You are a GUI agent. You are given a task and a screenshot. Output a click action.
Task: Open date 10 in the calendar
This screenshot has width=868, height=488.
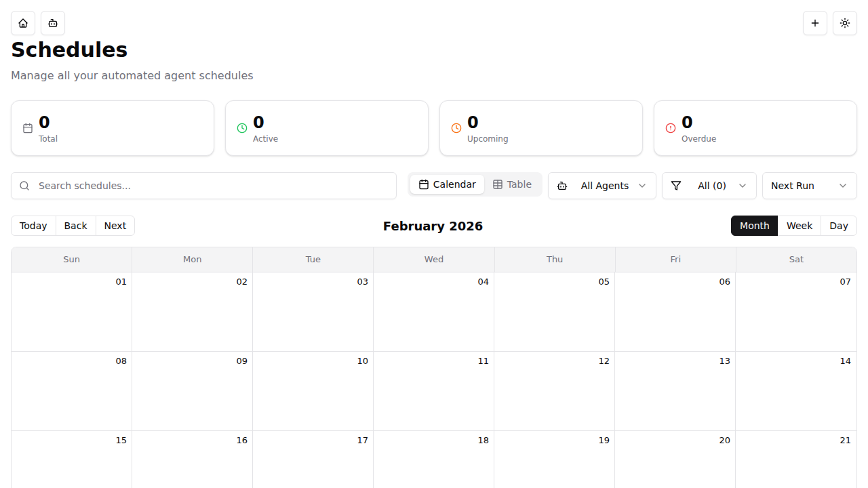coord(362,361)
